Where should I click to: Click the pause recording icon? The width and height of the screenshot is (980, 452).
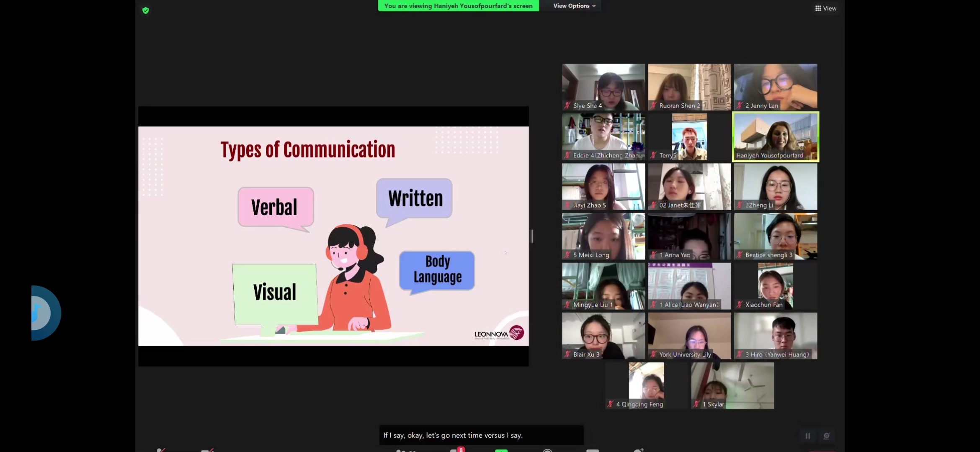coord(808,436)
